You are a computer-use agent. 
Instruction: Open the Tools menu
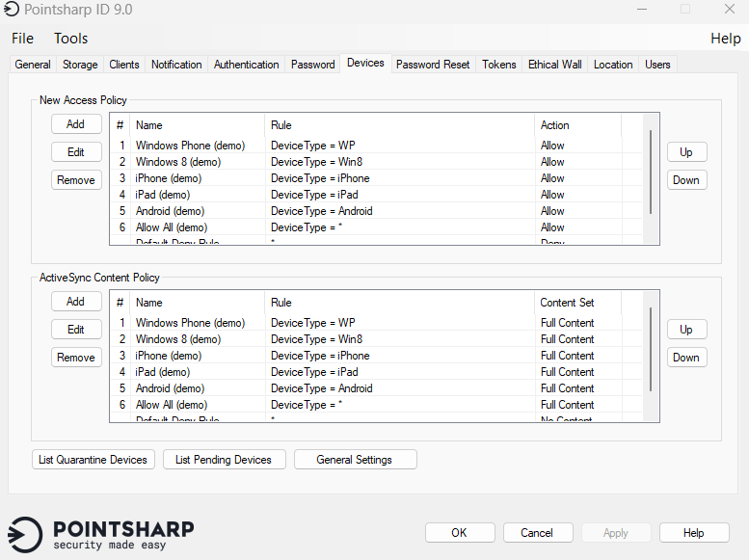pos(70,39)
